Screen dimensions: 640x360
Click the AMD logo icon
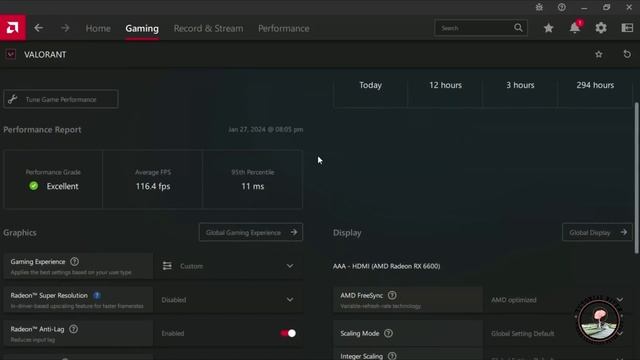[13, 28]
